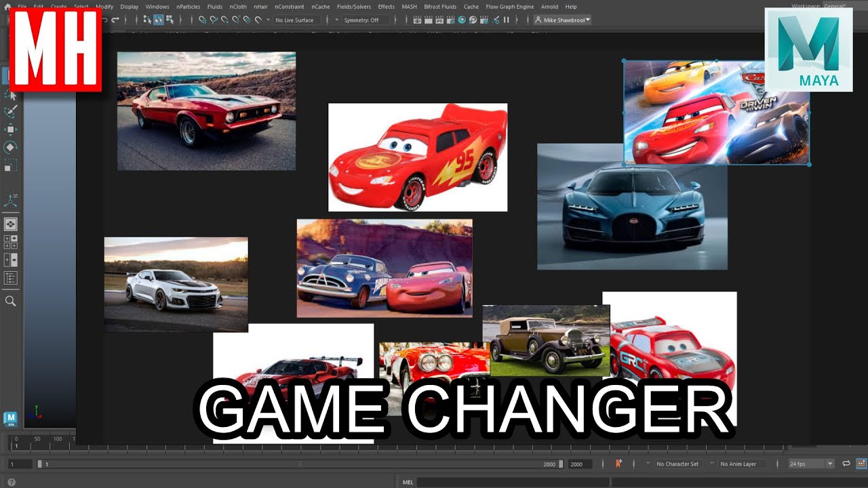Select the Cars 3 Driven to Win image

716,113
